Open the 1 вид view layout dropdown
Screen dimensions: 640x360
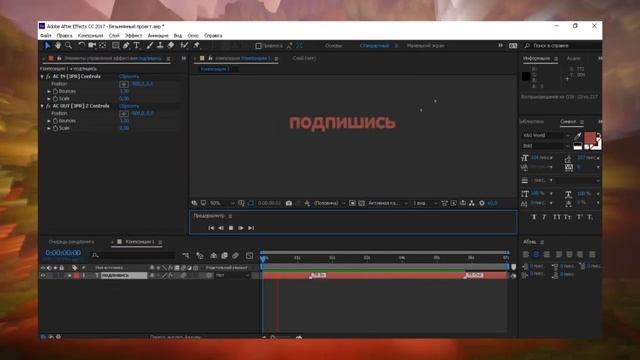425,203
